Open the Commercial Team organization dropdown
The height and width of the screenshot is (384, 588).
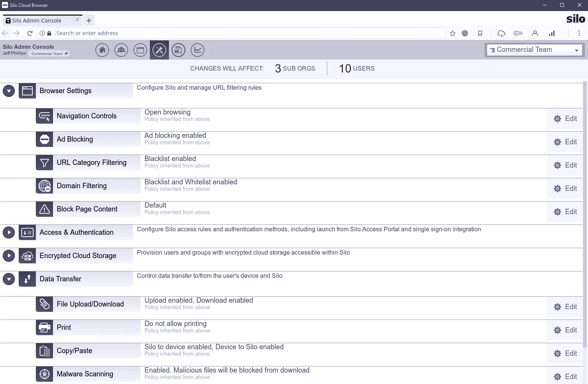(x=534, y=50)
